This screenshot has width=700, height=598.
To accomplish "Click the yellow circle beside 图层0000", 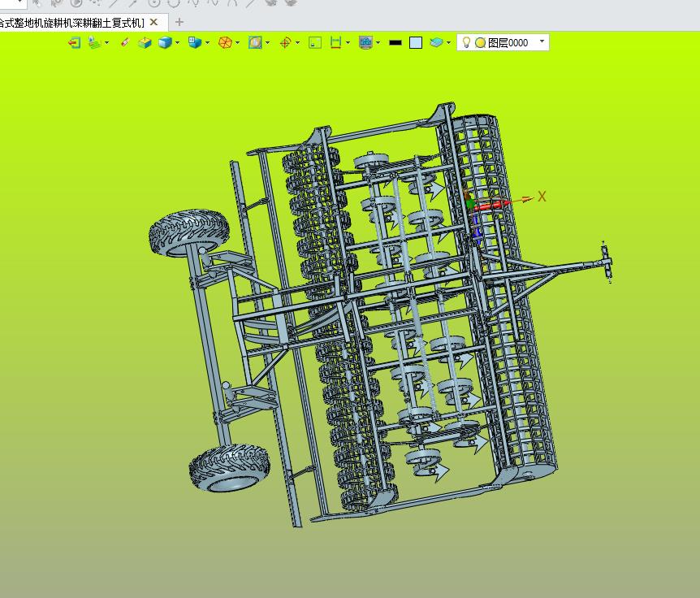I will (x=481, y=43).
